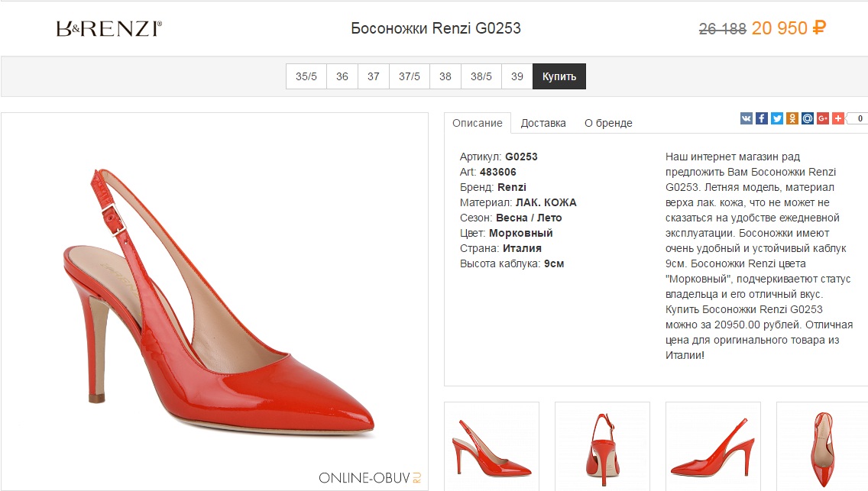Click the B&Renzi logo

pyautogui.click(x=108, y=29)
